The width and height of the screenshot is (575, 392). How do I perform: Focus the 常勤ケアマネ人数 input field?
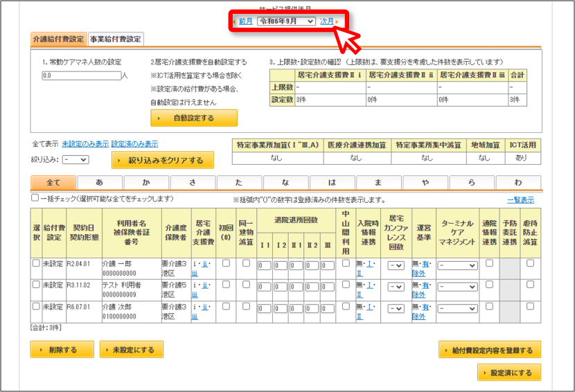(82, 75)
